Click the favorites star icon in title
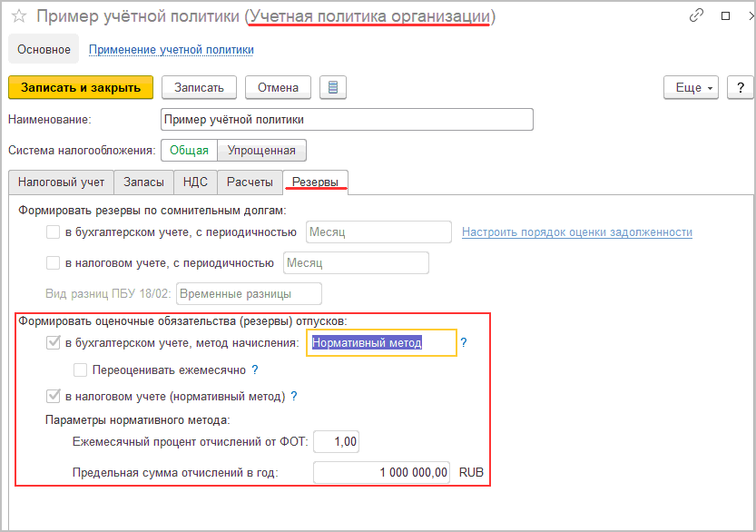This screenshot has height=532, width=756. (18, 16)
